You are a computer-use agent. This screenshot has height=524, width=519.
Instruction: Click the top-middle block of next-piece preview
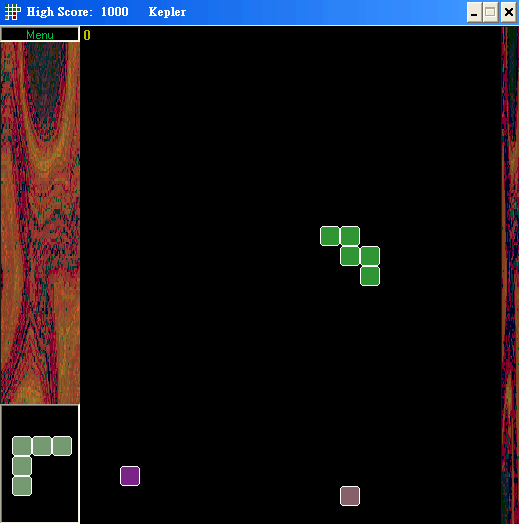click(x=42, y=446)
